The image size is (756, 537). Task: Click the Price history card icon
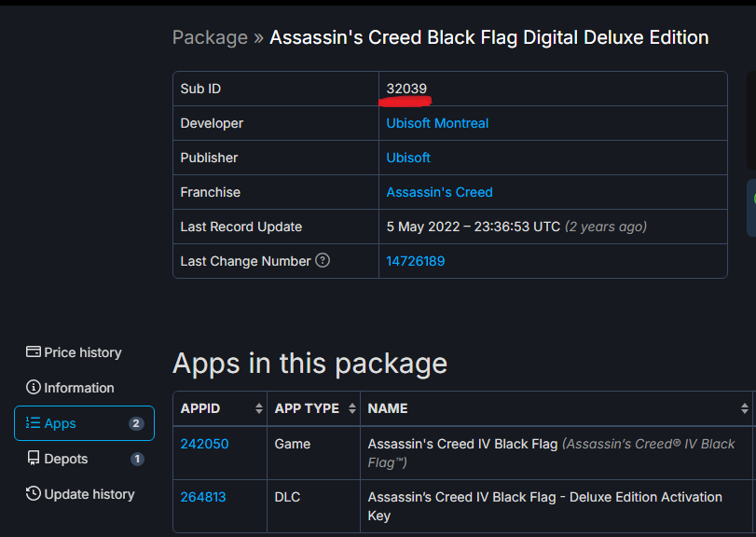34,351
